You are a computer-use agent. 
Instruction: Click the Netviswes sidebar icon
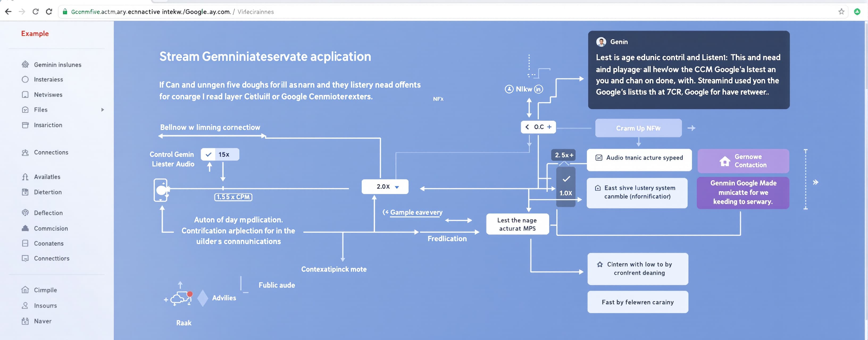coord(25,95)
